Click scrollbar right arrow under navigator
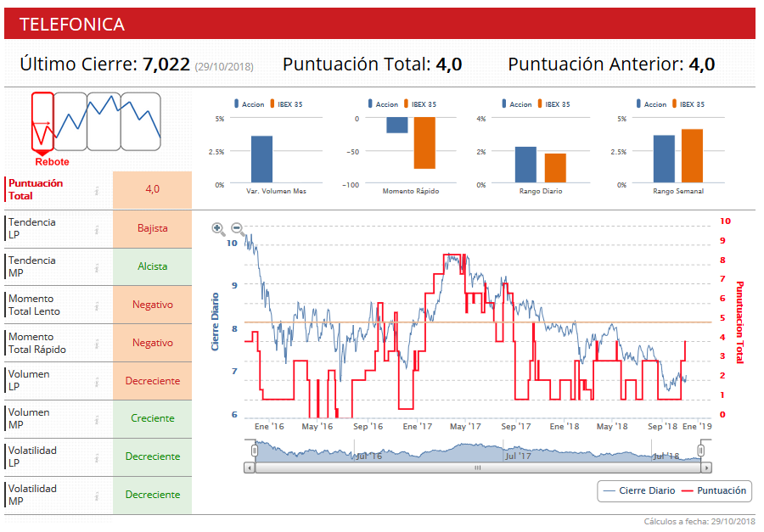Image resolution: width=764 pixels, height=532 pixels. point(706,468)
